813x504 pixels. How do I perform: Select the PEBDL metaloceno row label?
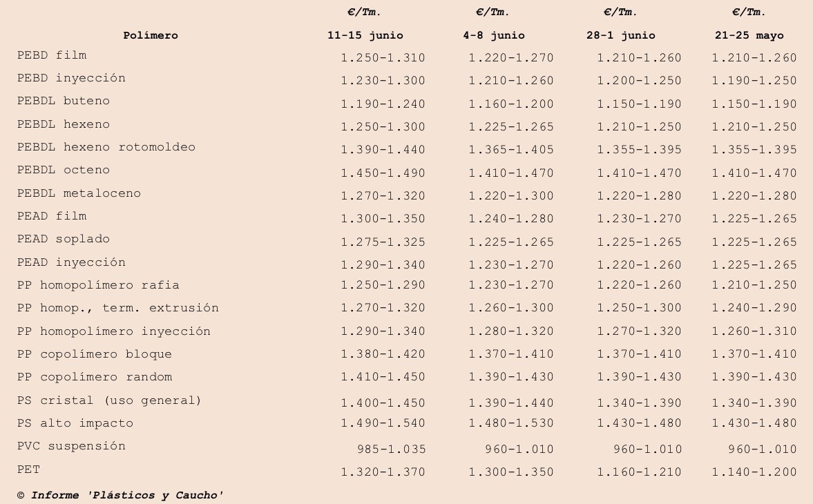pos(79,193)
